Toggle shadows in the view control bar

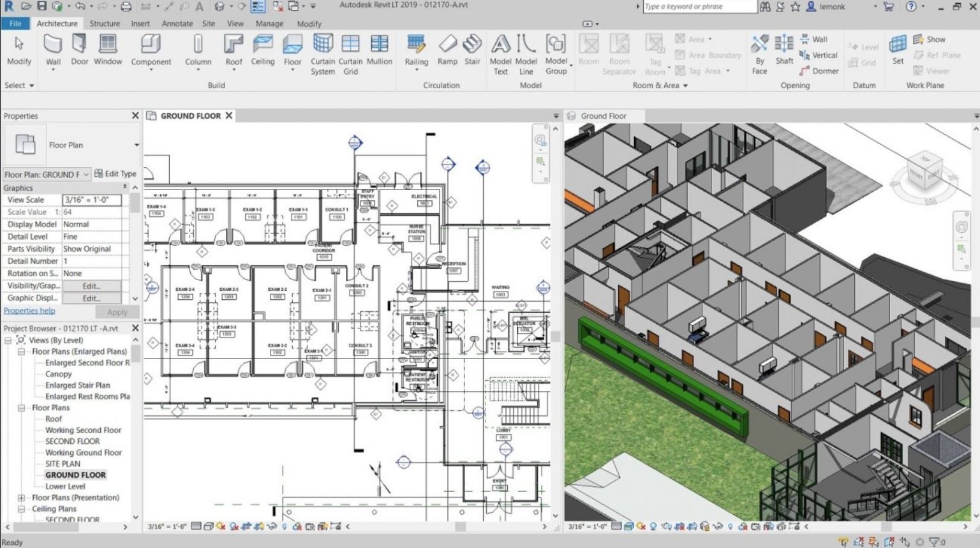235,527
